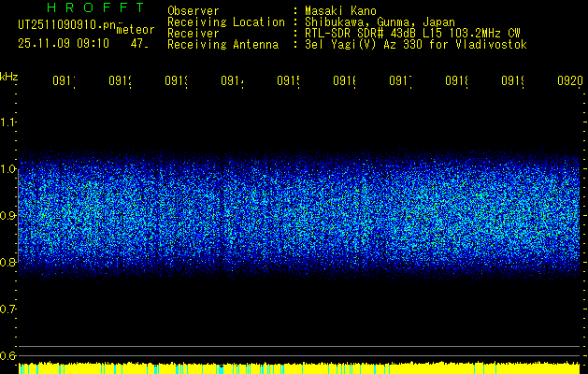Click the first 091 time marker
Viewport: 588px width, 374px height.
click(64, 81)
